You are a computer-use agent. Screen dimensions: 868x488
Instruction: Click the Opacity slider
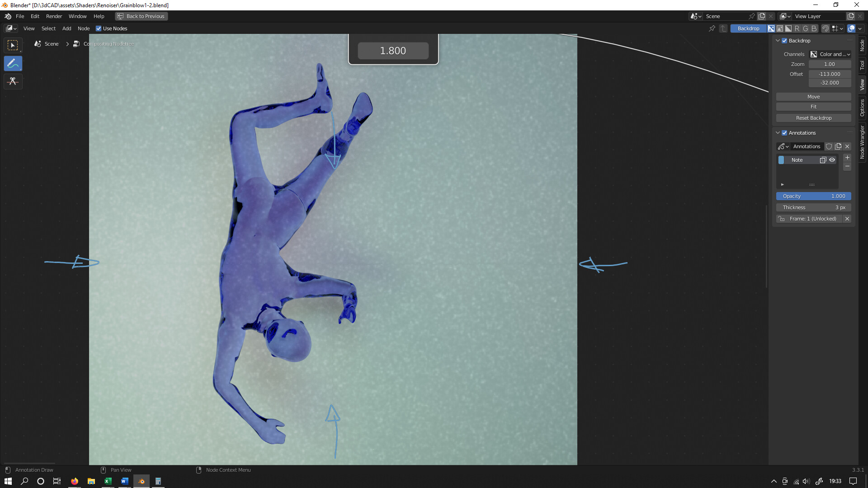tap(814, 196)
